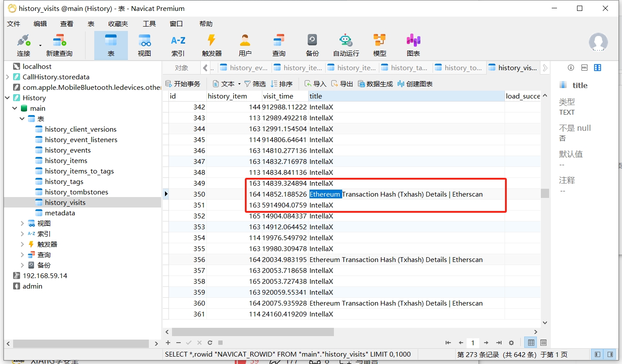The width and height of the screenshot is (622, 364).
Task: Click the Import (导入) button
Action: click(x=315, y=84)
